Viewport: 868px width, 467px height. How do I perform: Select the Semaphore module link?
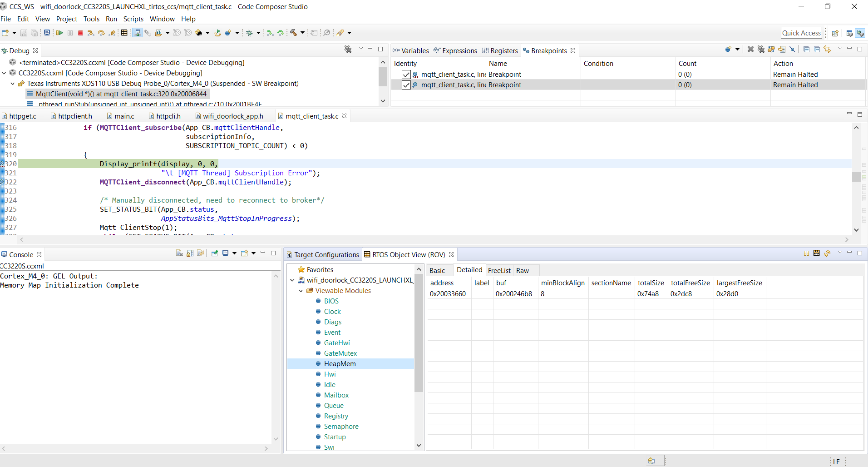(x=341, y=427)
